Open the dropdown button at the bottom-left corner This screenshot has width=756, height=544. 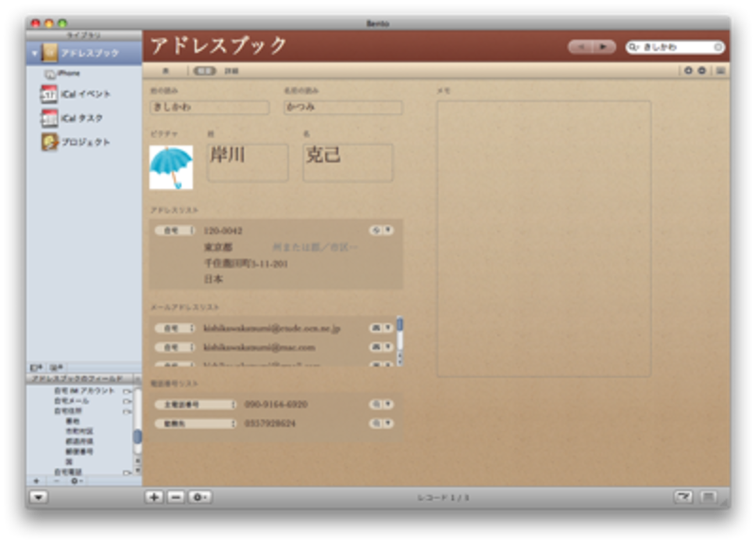pos(39,497)
